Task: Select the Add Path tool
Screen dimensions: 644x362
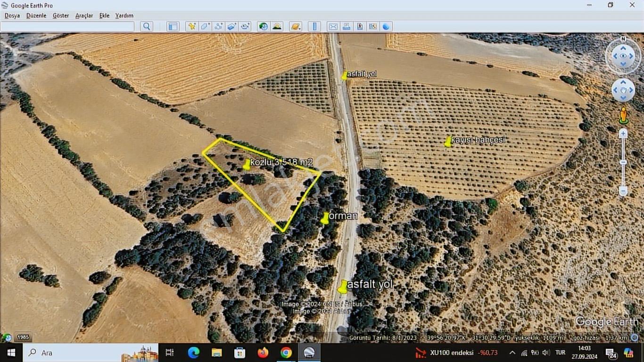Action: pyautogui.click(x=218, y=26)
